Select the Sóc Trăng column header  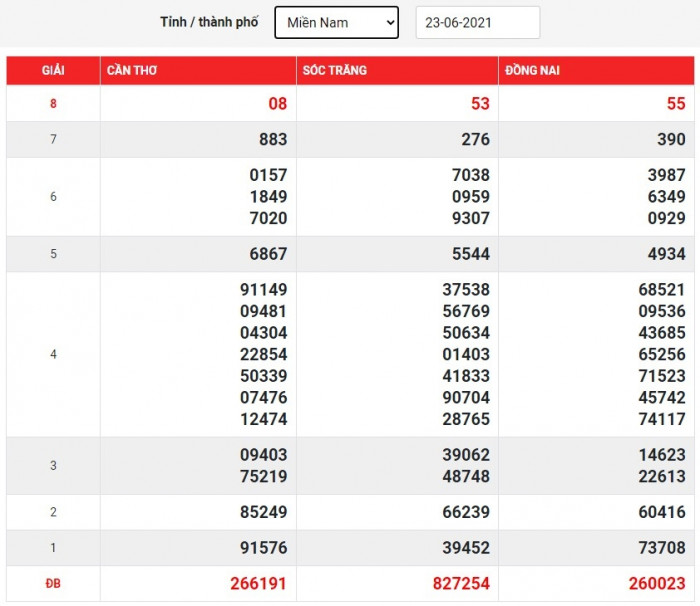[335, 70]
